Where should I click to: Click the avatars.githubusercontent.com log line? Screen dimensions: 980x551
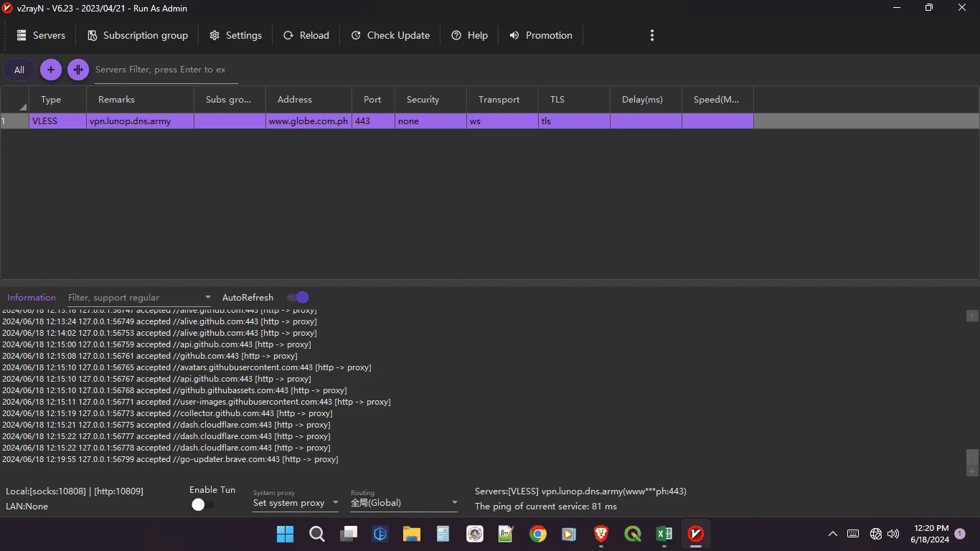pyautogui.click(x=187, y=367)
